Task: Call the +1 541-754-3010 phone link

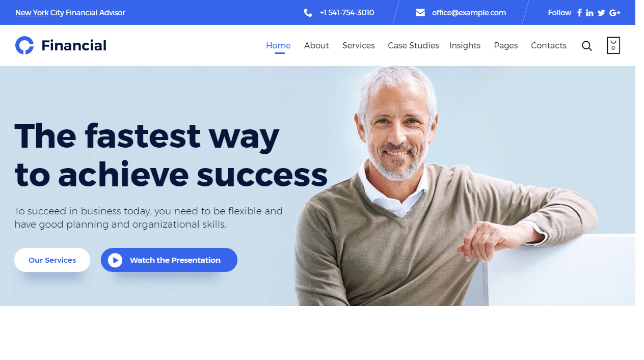Action: 347,13
